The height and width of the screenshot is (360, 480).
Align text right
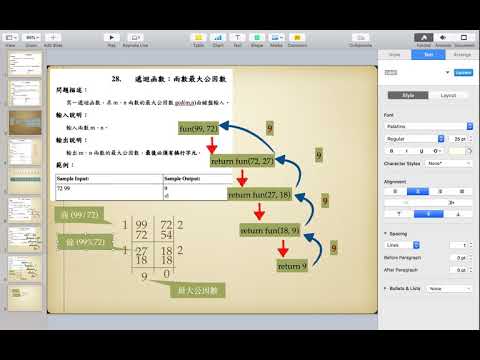click(440, 191)
